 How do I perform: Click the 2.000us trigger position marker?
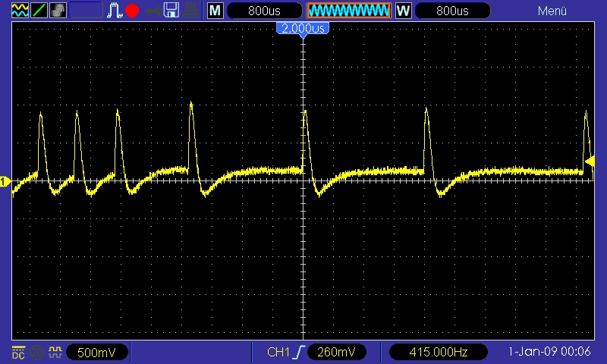[x=303, y=29]
